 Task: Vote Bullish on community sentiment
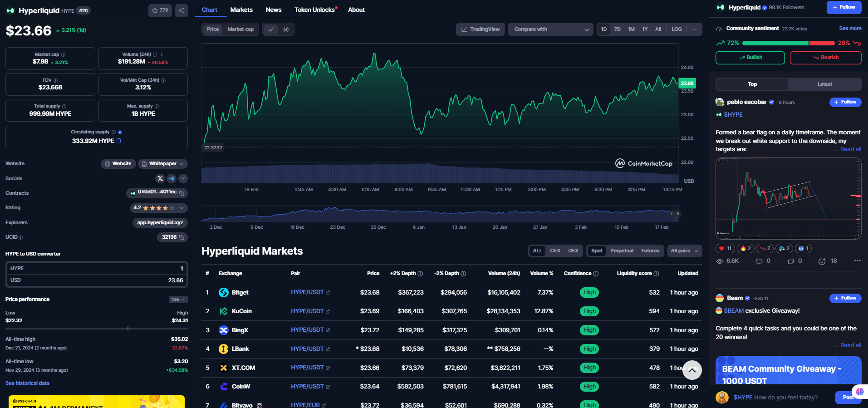tap(750, 58)
